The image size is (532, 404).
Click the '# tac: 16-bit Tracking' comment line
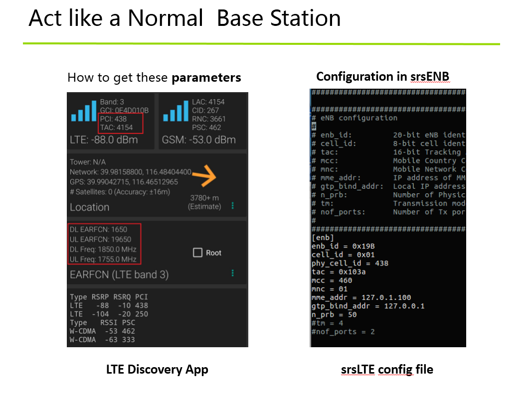pos(388,152)
